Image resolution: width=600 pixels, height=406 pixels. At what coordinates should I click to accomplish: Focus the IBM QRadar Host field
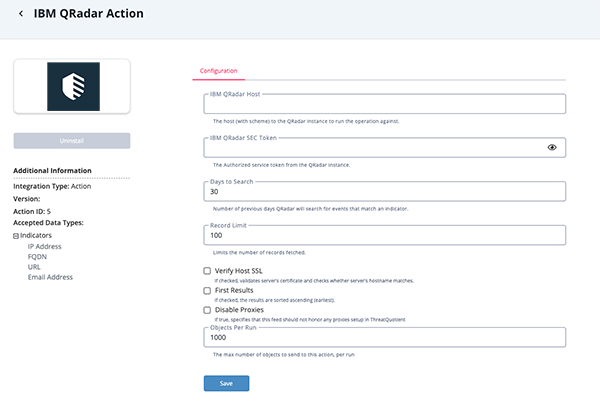tap(385, 104)
